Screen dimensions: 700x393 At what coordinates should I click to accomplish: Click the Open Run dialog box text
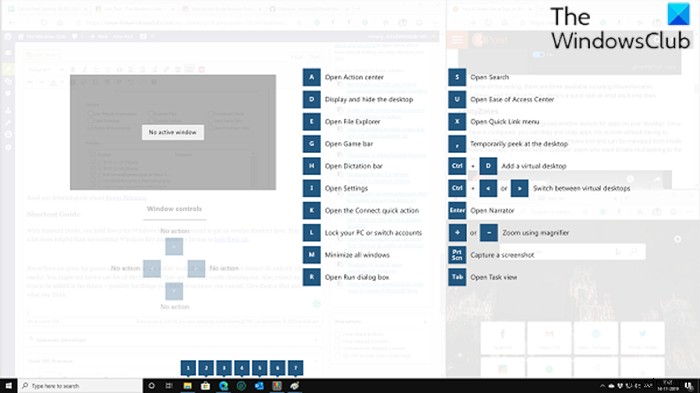pyautogui.click(x=357, y=277)
